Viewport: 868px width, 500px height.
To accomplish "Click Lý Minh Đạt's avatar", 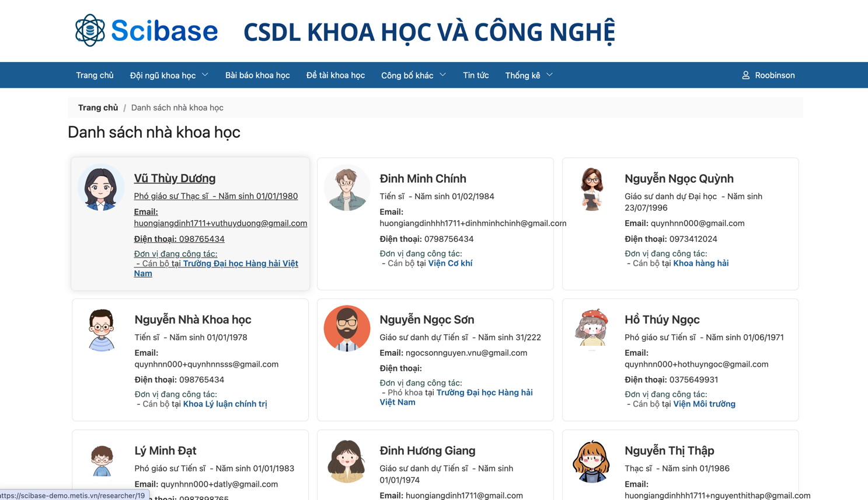I will pyautogui.click(x=102, y=460).
